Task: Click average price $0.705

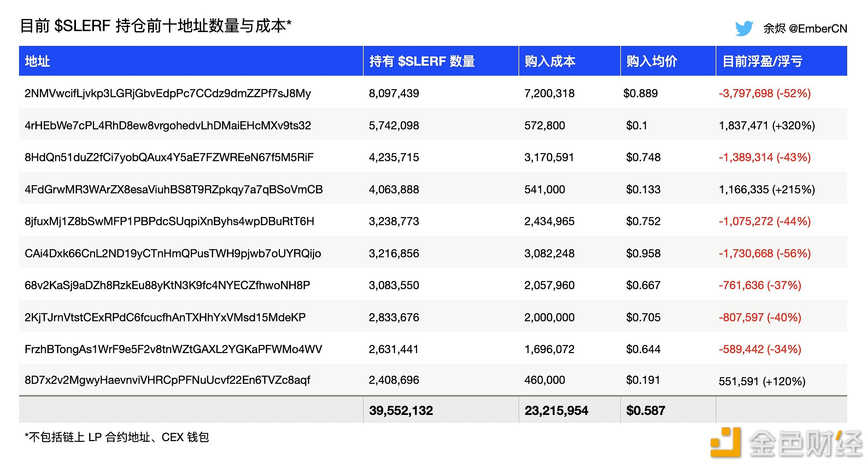Action: click(x=643, y=317)
